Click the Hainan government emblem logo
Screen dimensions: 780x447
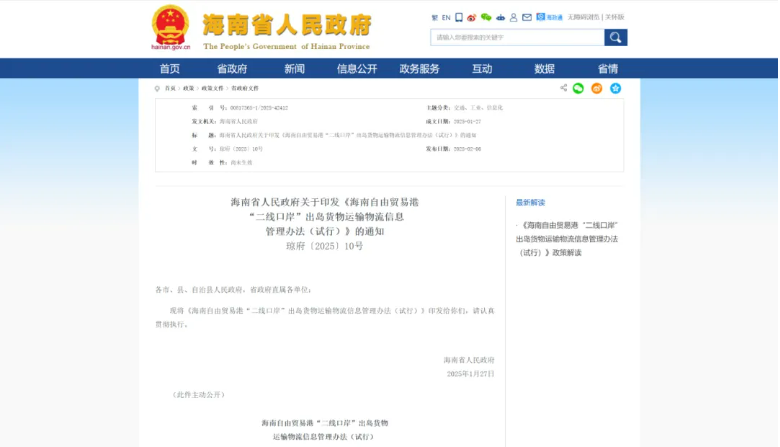171,26
